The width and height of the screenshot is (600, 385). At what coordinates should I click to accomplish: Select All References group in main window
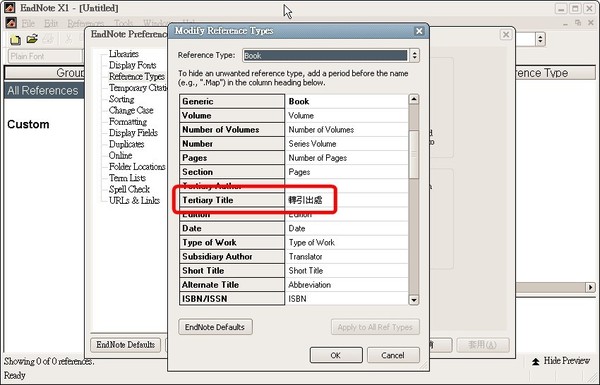click(43, 91)
